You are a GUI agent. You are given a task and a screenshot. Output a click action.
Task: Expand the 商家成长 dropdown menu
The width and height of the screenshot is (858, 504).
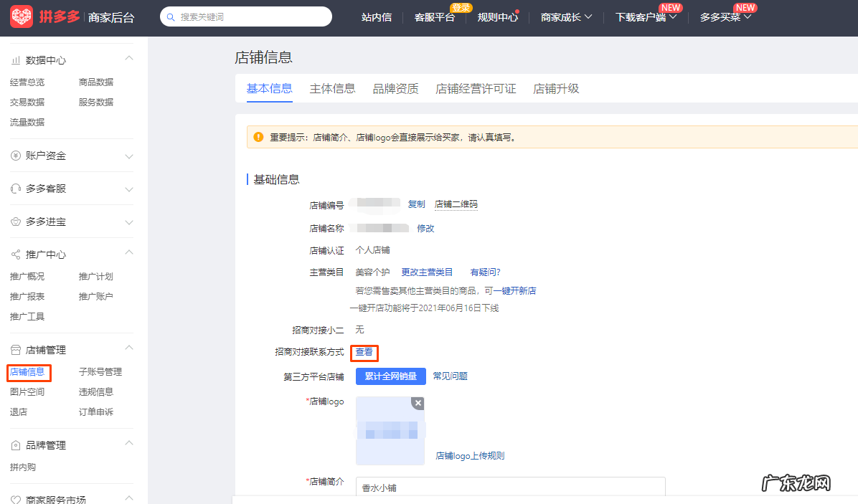pos(567,16)
